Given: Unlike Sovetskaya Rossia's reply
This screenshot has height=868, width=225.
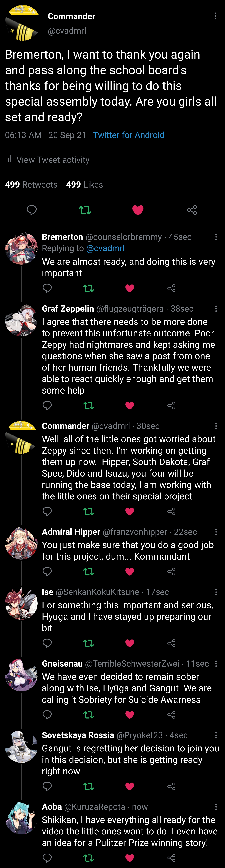Looking at the screenshot, I should click(130, 786).
